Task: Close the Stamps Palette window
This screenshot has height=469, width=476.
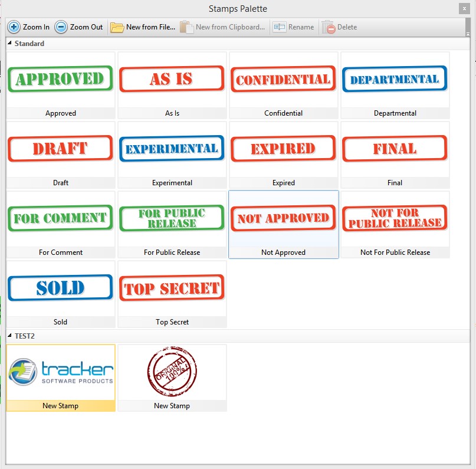Action: click(x=464, y=9)
